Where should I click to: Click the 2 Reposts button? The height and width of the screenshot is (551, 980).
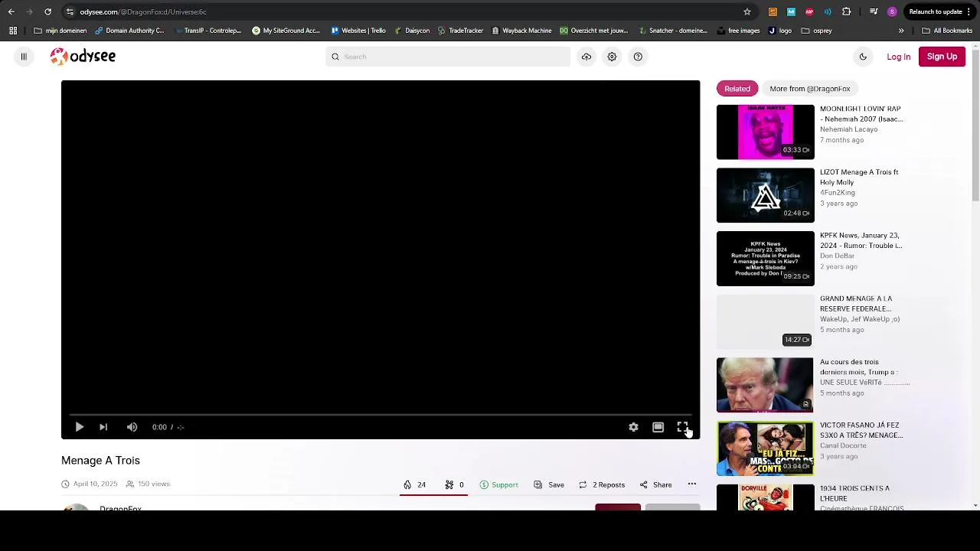(x=602, y=484)
